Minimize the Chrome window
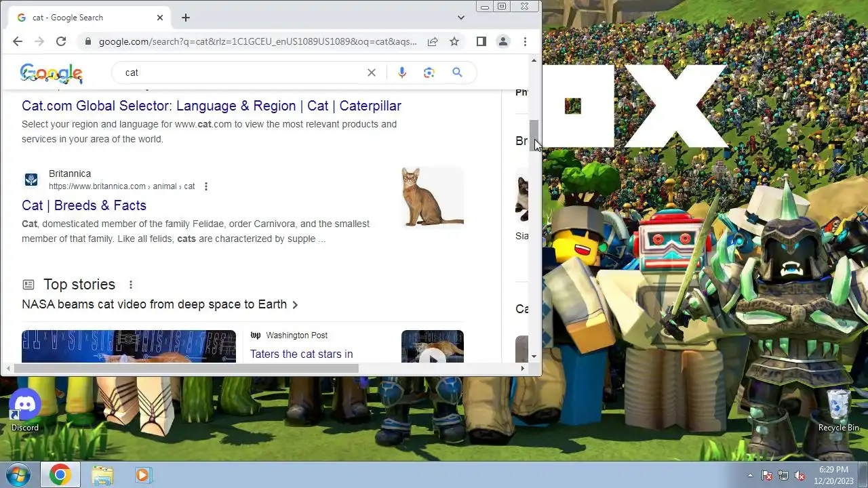The image size is (868, 488). 484,6
